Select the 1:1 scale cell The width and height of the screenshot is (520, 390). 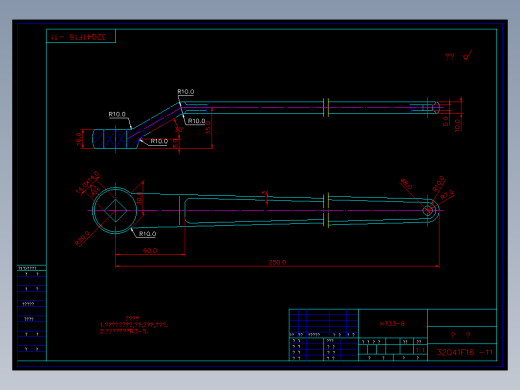tap(420, 350)
